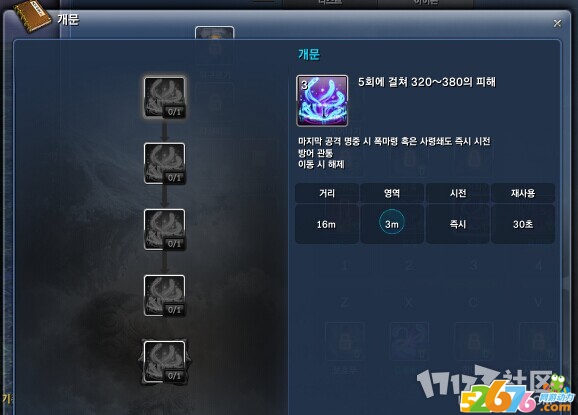The width and height of the screenshot is (578, 415).
Task: Click the 16m distance value cell
Action: coord(327,224)
